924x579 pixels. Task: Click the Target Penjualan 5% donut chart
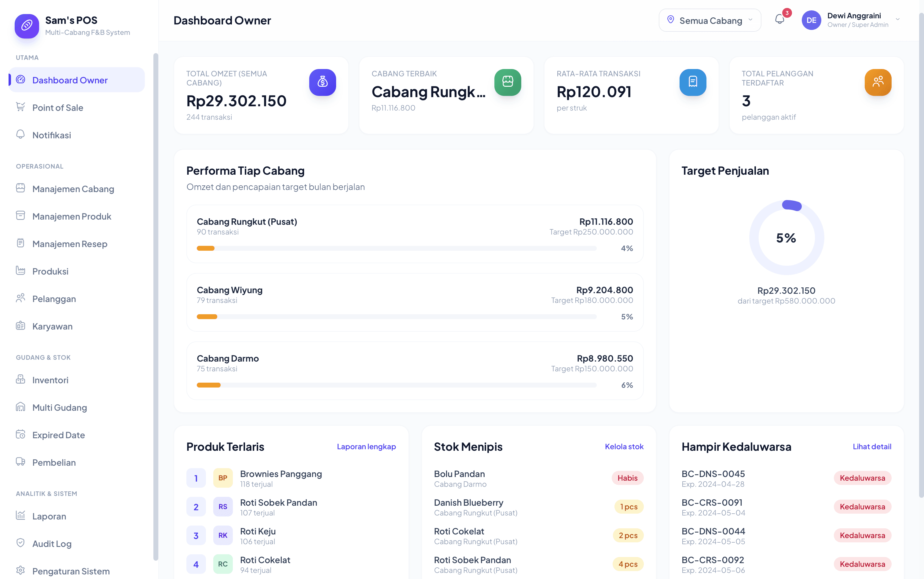tap(787, 238)
